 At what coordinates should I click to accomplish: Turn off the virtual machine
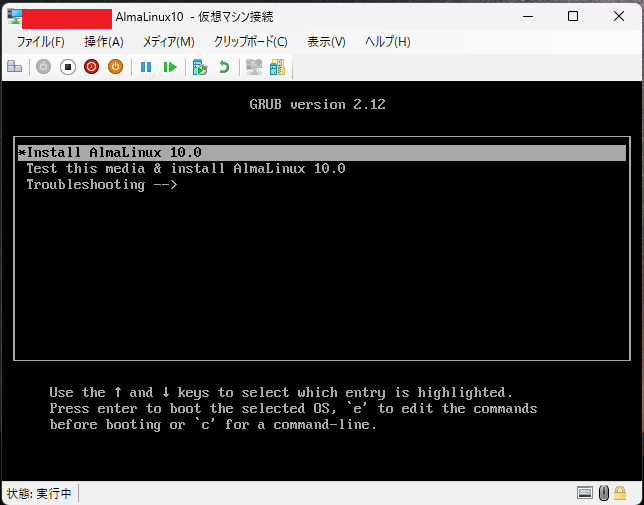point(68,67)
